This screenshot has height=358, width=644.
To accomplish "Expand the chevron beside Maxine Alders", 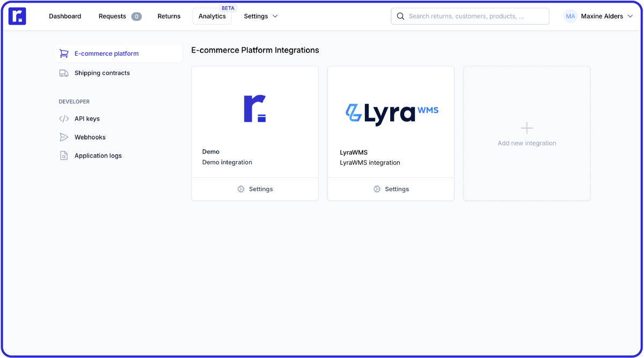I will pyautogui.click(x=630, y=16).
